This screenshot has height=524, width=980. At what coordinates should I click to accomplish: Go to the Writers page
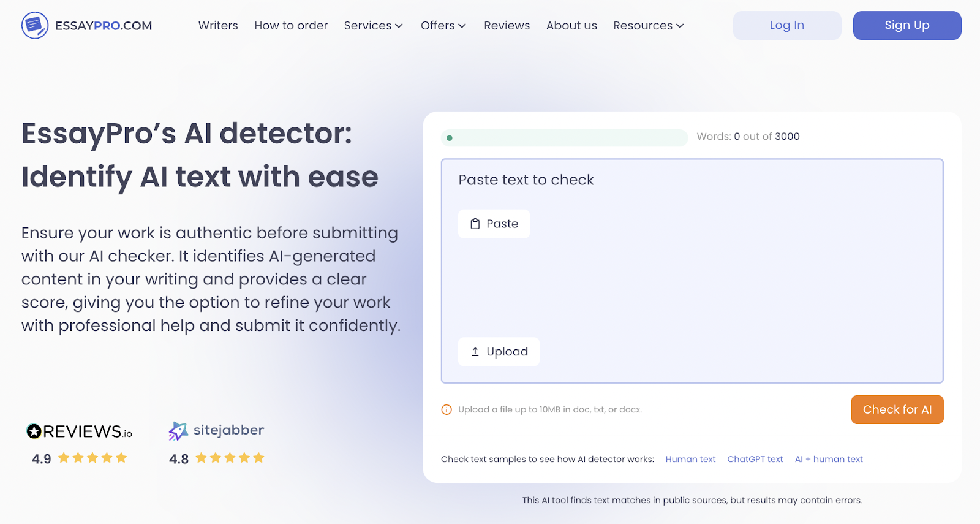218,26
